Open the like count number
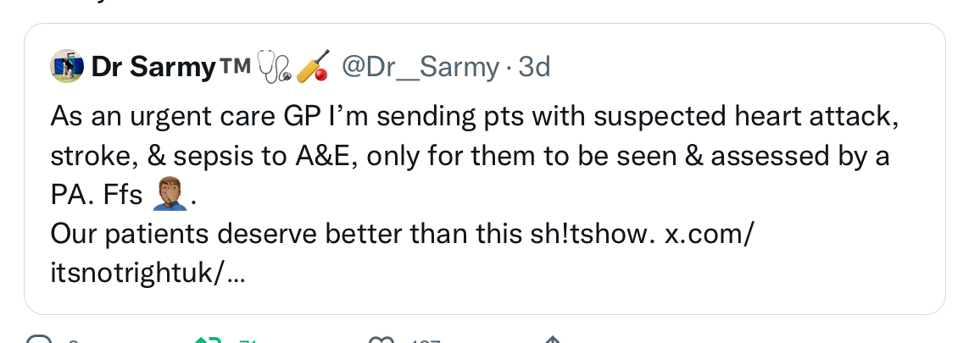Screen dimensions: 980x343 coord(426,341)
